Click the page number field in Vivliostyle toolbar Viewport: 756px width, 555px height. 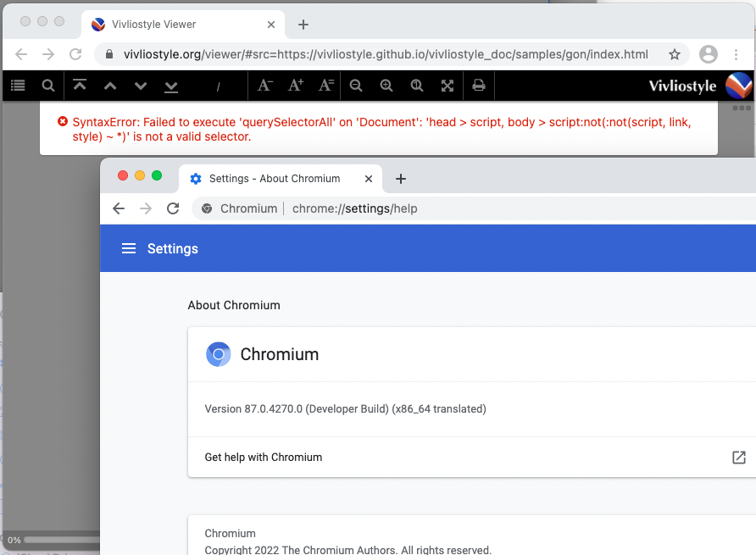click(204, 86)
